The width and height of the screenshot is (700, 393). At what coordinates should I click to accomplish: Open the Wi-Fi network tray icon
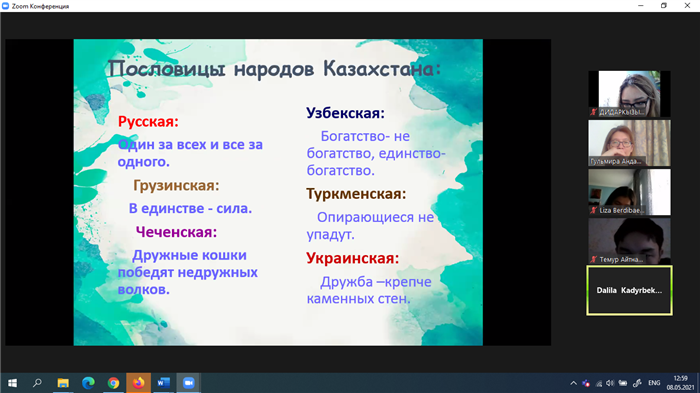tap(599, 383)
